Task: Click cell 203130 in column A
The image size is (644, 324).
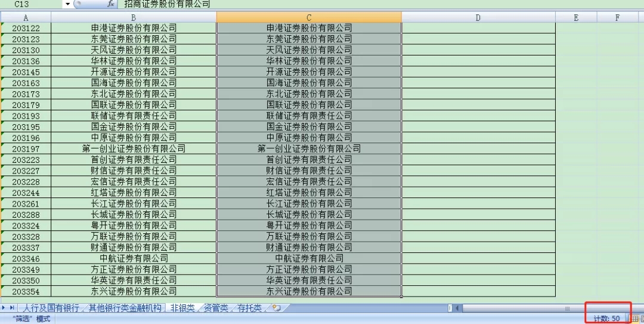Action: (26, 50)
